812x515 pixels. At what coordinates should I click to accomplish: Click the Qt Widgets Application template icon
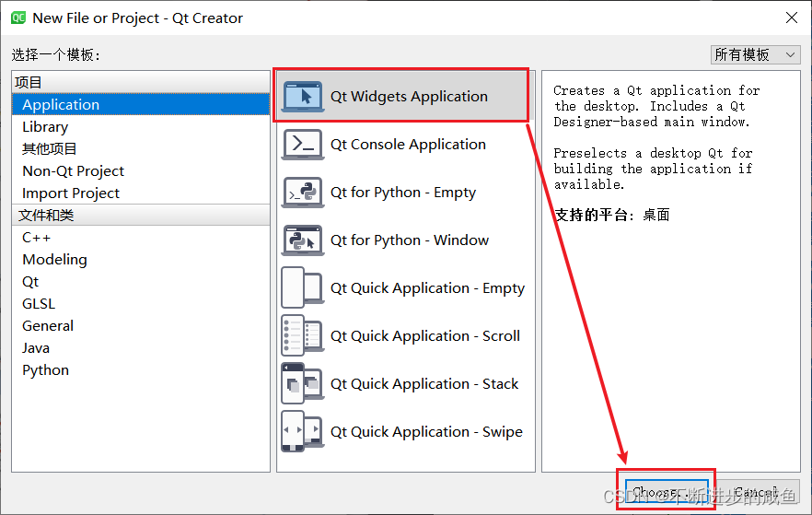pyautogui.click(x=303, y=97)
